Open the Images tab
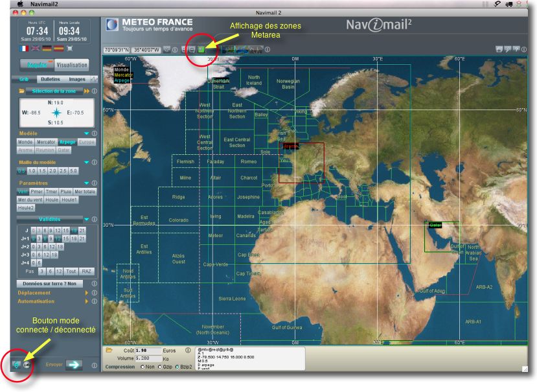The width and height of the screenshot is (537, 392). (x=77, y=79)
